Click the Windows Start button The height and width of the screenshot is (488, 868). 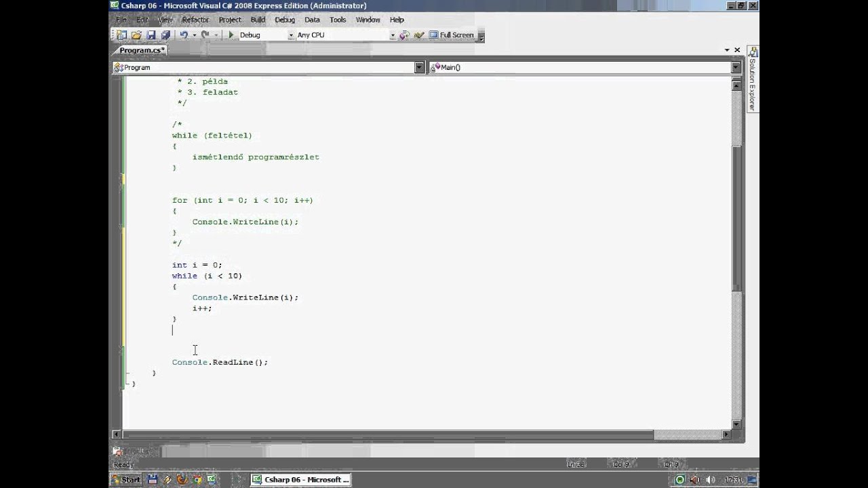click(126, 480)
